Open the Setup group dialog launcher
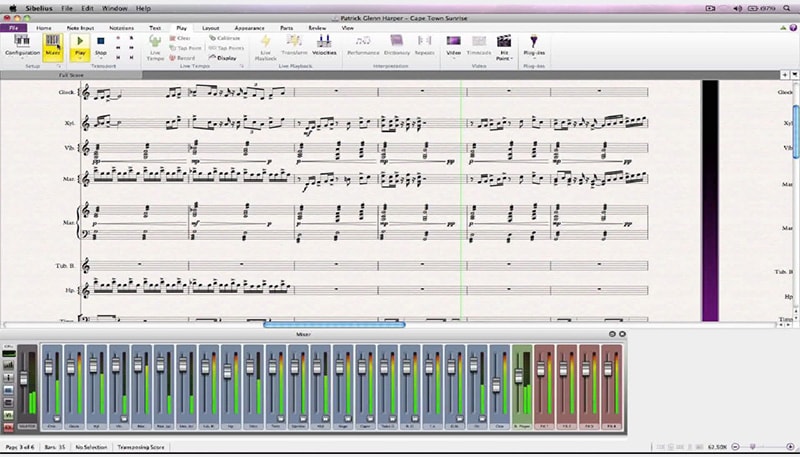The image size is (800, 457). click(x=59, y=66)
